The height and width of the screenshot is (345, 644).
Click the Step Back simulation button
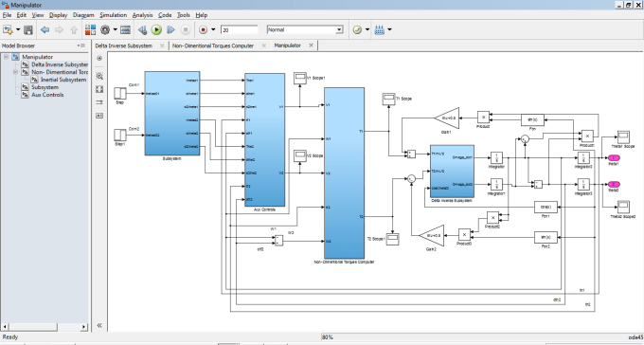point(142,29)
